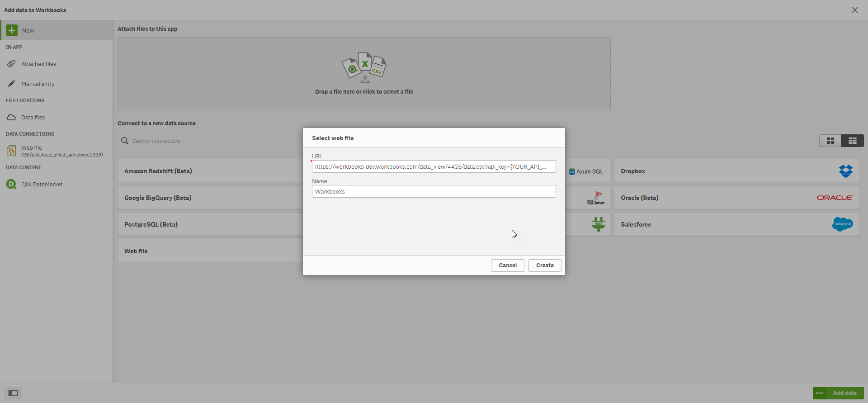Switch to grid view of connectors
Image resolution: width=868 pixels, height=403 pixels.
[830, 141]
